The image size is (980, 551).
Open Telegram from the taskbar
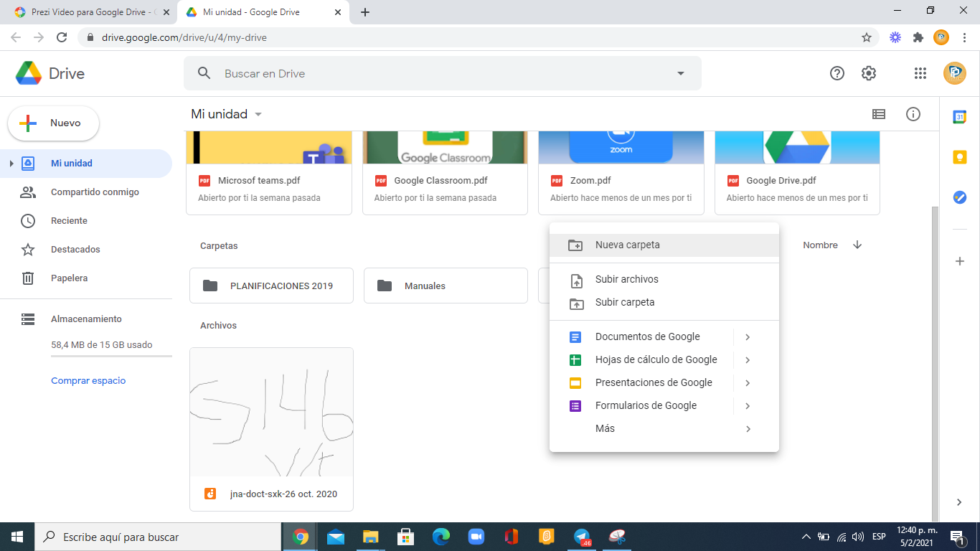point(582,537)
